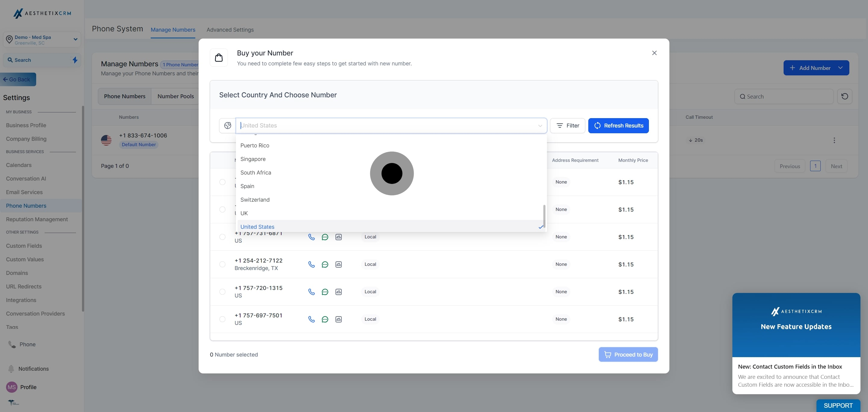
Task: Click the Filter button
Action: pyautogui.click(x=568, y=126)
